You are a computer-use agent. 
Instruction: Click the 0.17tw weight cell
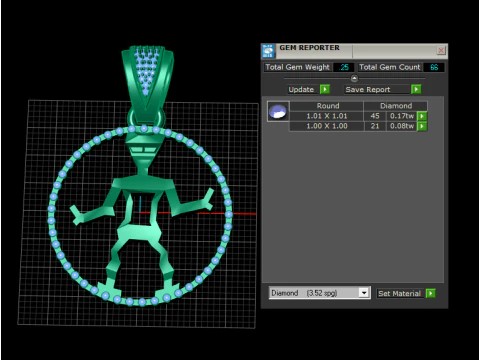click(x=402, y=116)
